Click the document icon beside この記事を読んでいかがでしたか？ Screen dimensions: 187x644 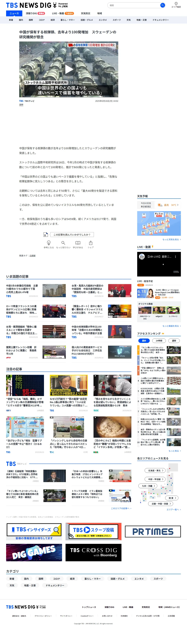pyautogui.click(x=45, y=235)
